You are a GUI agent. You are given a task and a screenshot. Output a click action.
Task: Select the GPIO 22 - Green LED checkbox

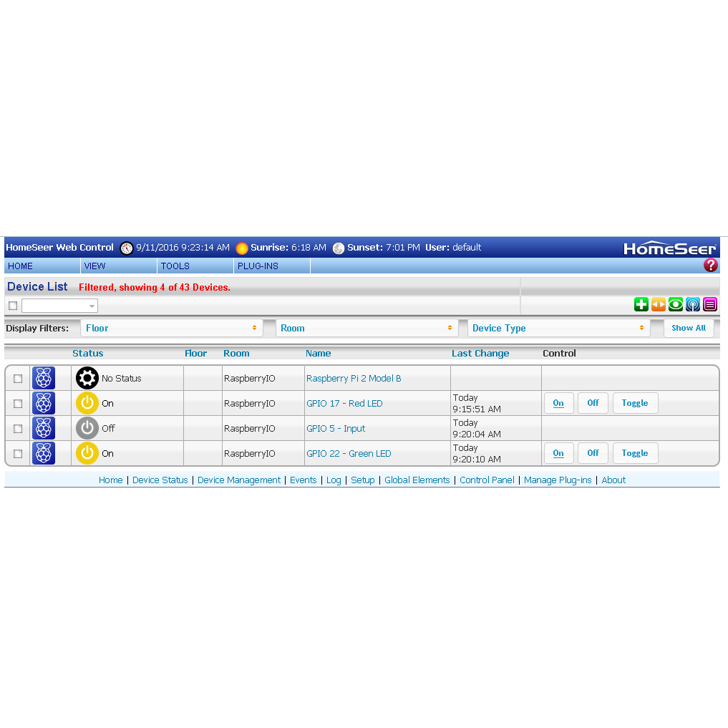(x=18, y=454)
